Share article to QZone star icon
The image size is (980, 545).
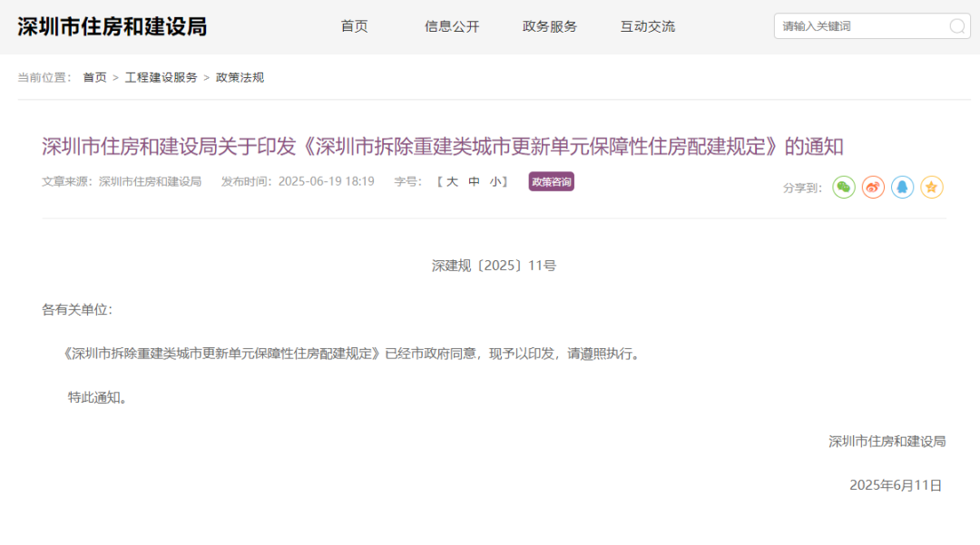coord(932,188)
